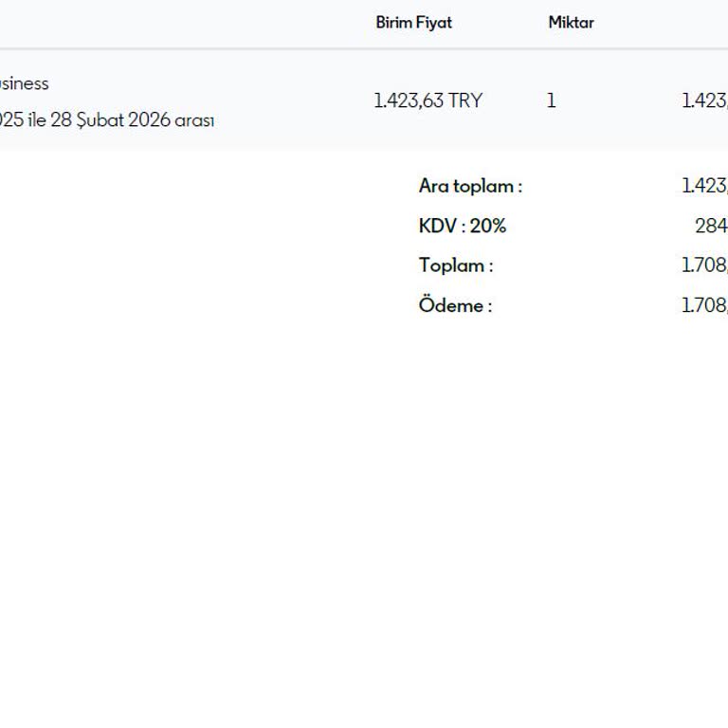Click the truncated 'usiness' product name
This screenshot has width=728, height=728.
(x=23, y=83)
